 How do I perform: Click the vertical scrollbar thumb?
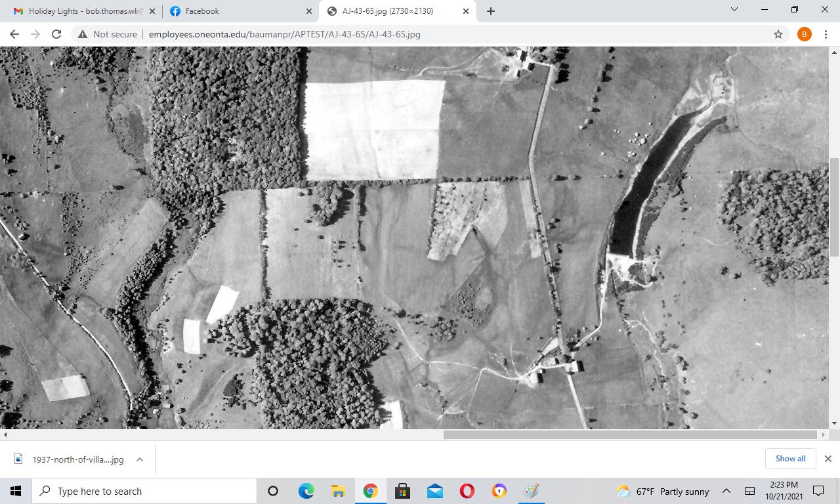(x=835, y=207)
